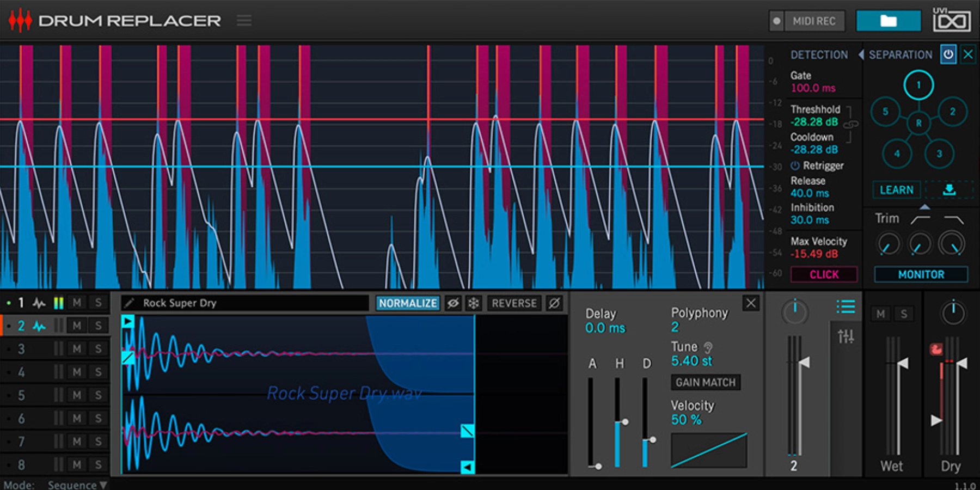
Task: Open the hamburger menu beside Drum Replacer
Action: (244, 21)
